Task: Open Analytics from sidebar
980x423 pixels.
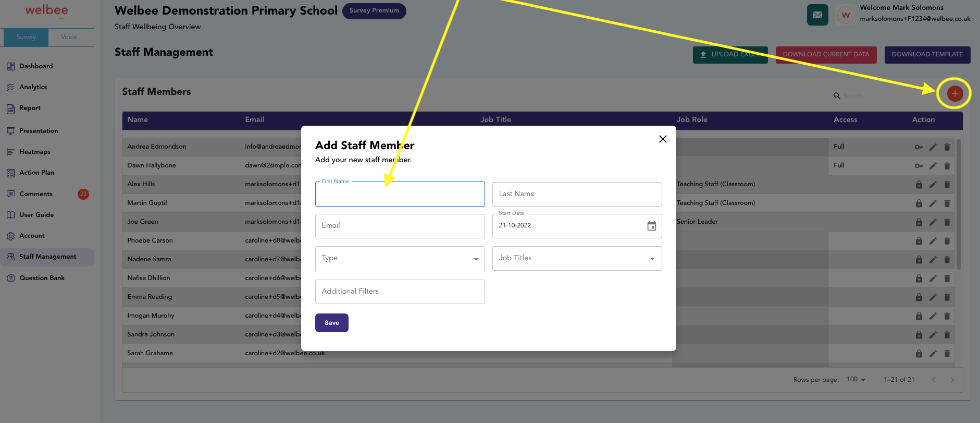Action: (x=47, y=87)
